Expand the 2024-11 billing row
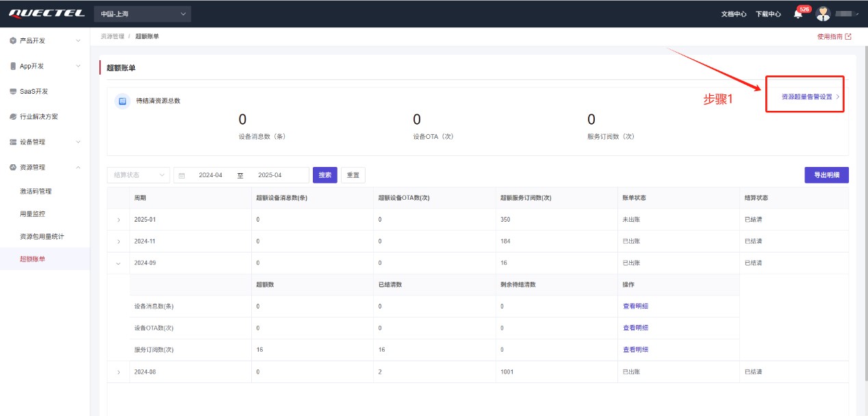 click(x=118, y=242)
